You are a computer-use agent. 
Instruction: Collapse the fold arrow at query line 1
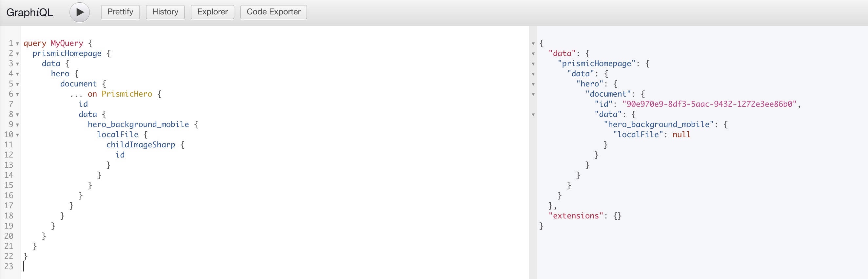pos(17,44)
